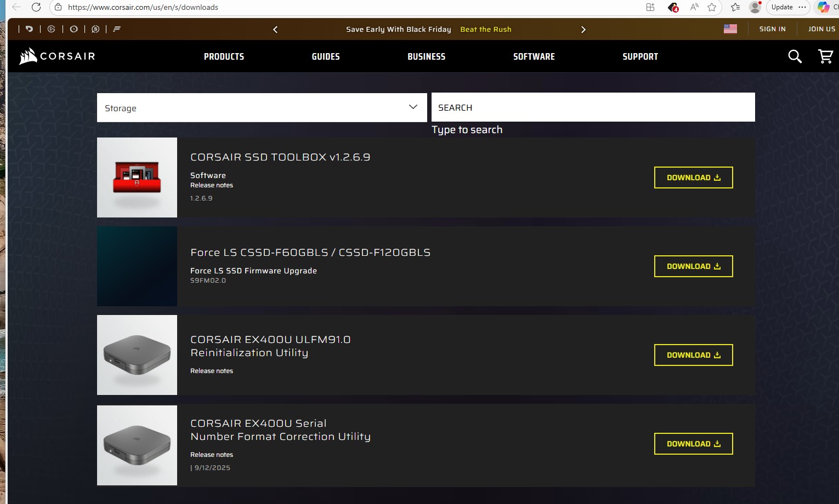Activate the Read Aloud icon in the address bar
The height and width of the screenshot is (504, 839).
tap(694, 7)
